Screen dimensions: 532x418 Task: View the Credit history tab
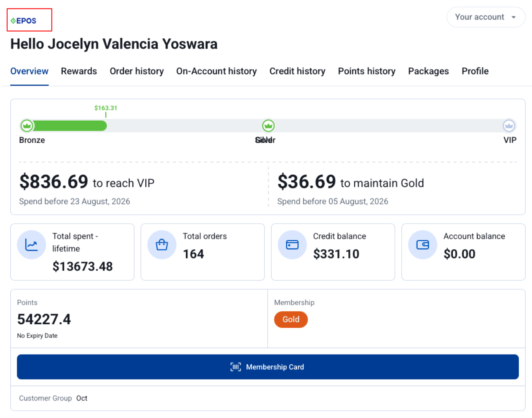pos(297,71)
